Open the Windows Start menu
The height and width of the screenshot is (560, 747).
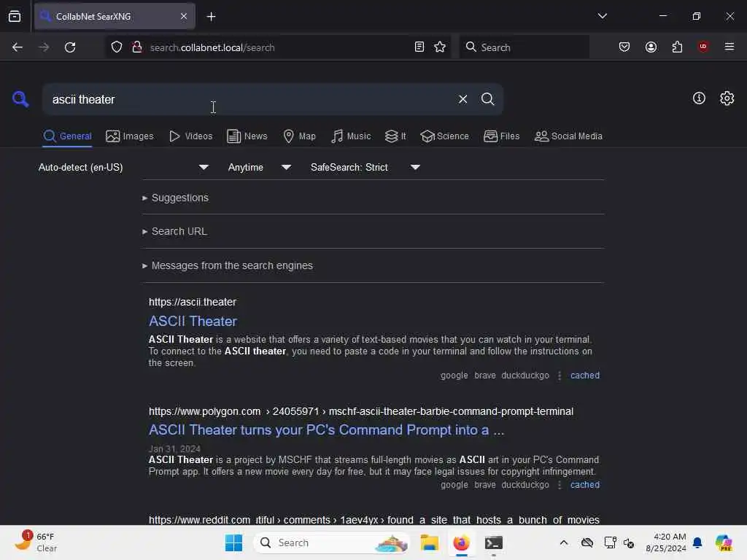(x=233, y=542)
